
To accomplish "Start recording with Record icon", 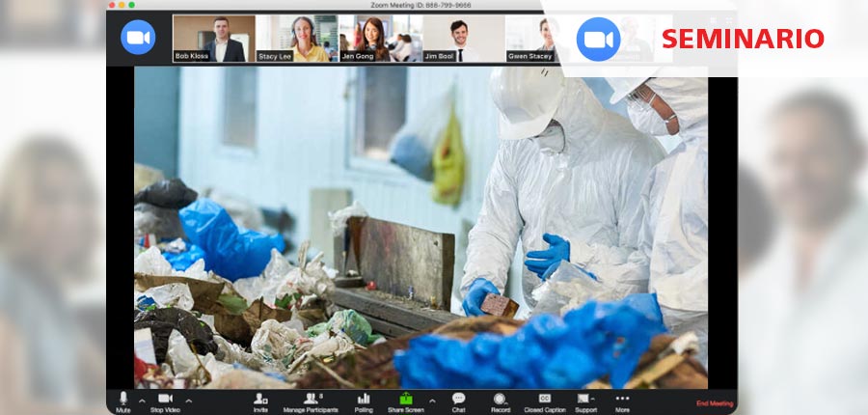I will [500, 399].
